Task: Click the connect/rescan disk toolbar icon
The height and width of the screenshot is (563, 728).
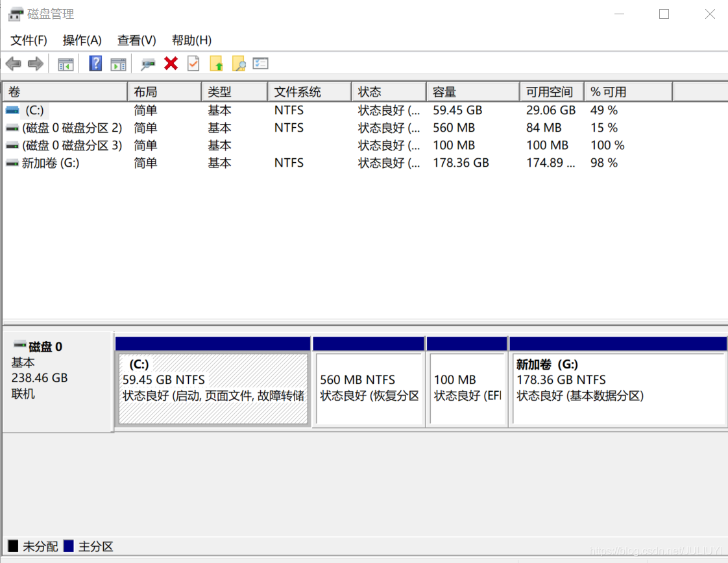Action: tap(148, 64)
